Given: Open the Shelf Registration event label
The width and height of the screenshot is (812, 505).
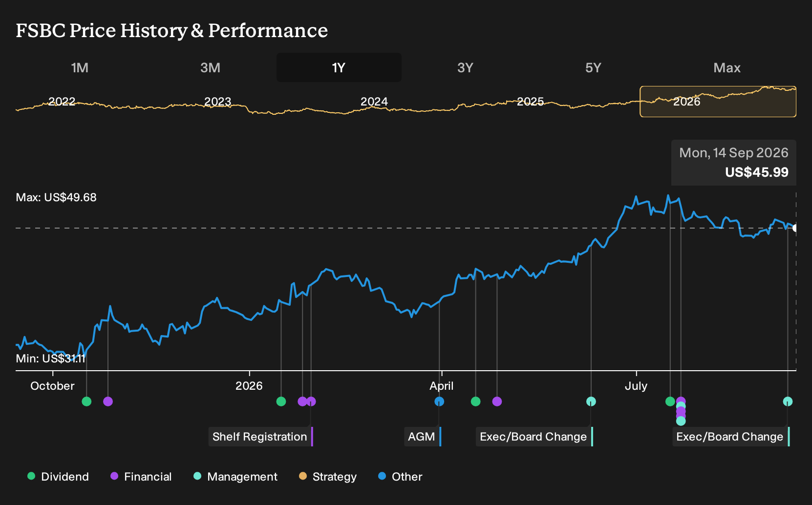Looking at the screenshot, I should pyautogui.click(x=261, y=437).
